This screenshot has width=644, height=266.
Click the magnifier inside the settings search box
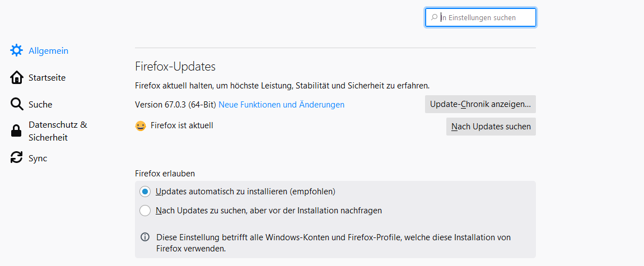[434, 18]
